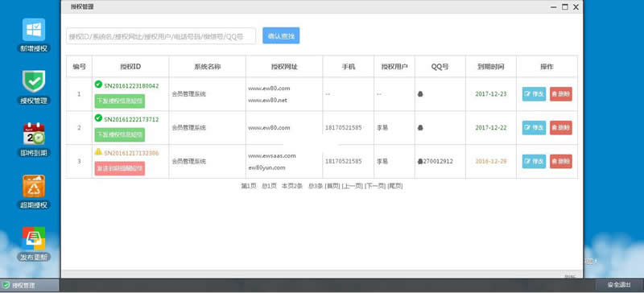This screenshot has width=644, height=293.
Task: Click the search field for 授权ID/系统名
Action: [161, 36]
